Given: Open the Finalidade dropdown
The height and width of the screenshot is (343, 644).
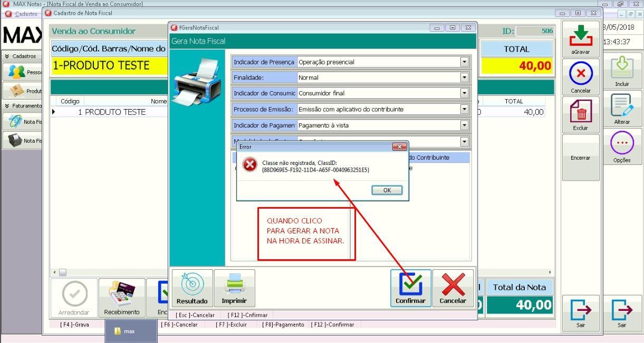Looking at the screenshot, I should pyautogui.click(x=464, y=77).
